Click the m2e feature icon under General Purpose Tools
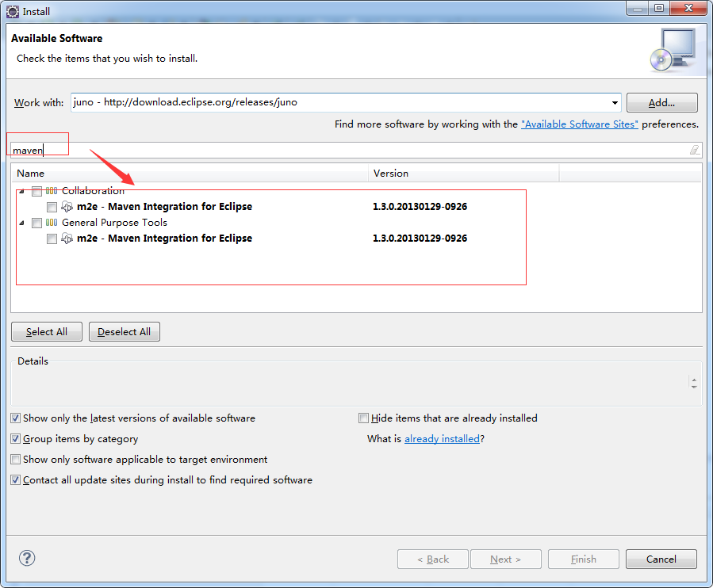This screenshot has height=588, width=713. 67,239
